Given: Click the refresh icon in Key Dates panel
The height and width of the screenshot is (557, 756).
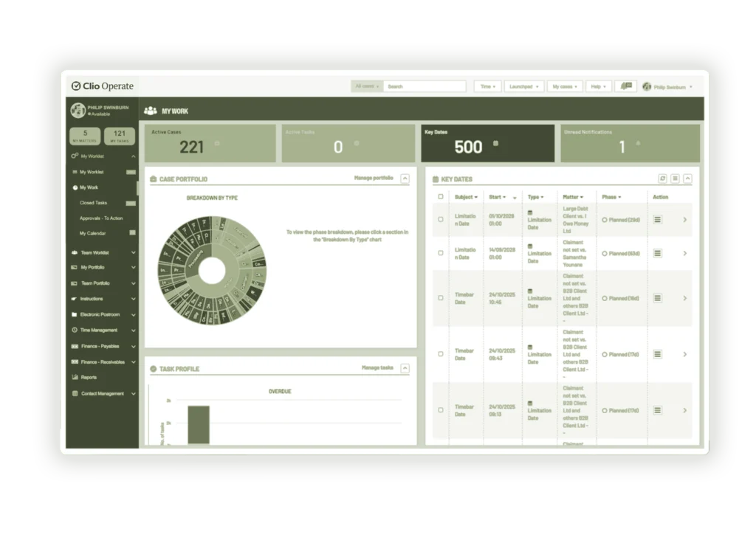Looking at the screenshot, I should (x=662, y=179).
